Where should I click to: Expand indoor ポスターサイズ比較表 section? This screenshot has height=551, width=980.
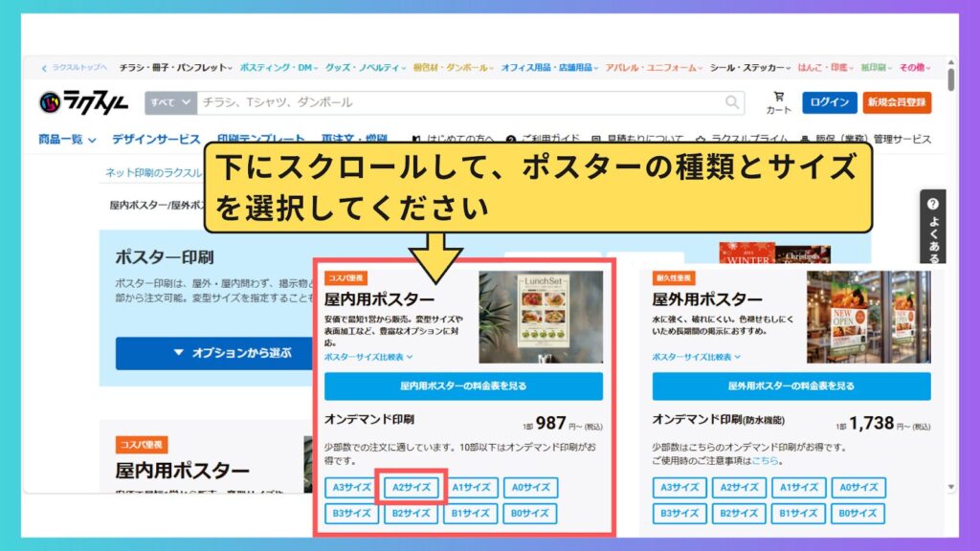368,357
